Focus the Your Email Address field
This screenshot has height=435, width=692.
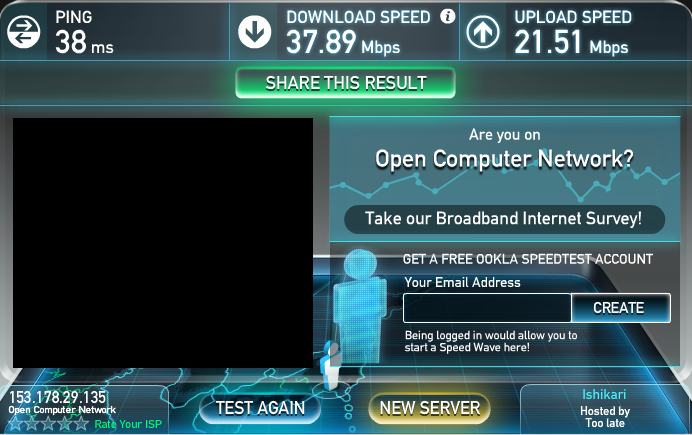(x=487, y=308)
